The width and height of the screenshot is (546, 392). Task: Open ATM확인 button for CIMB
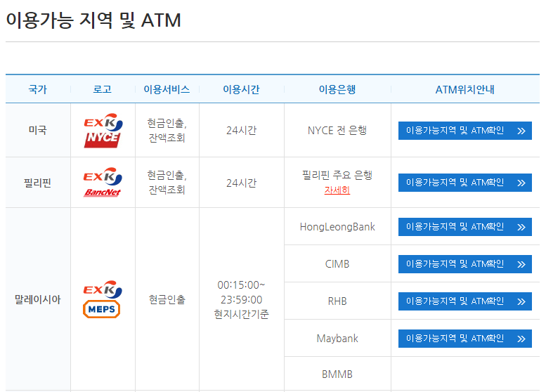point(465,264)
